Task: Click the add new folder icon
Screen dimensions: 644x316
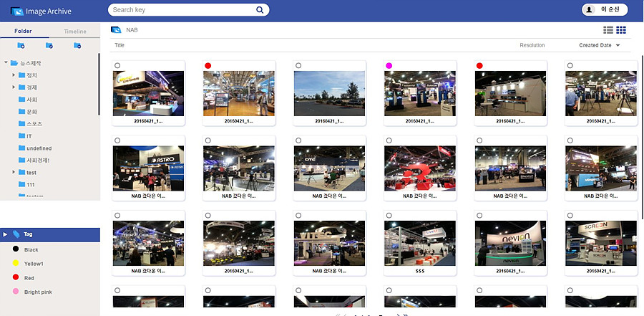Action: 21,45
